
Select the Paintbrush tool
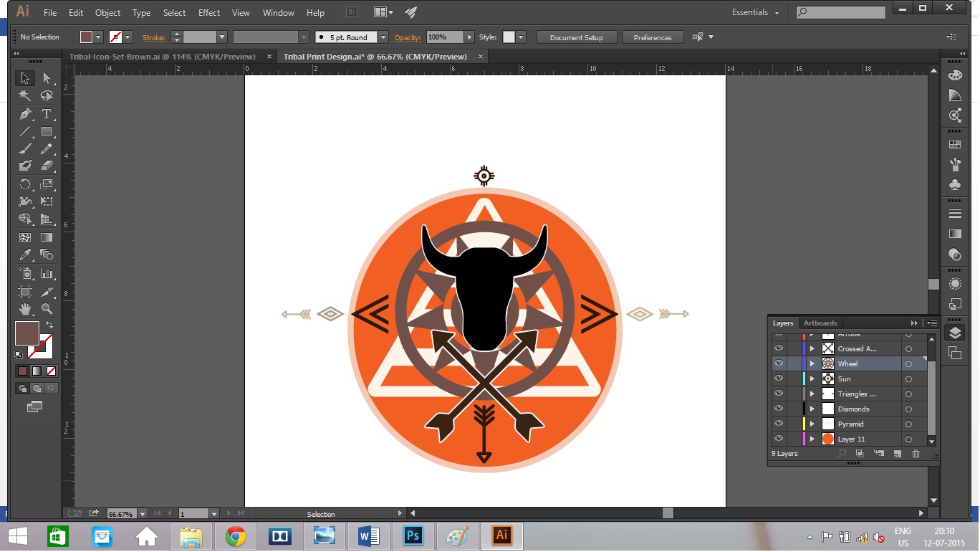pyautogui.click(x=25, y=148)
